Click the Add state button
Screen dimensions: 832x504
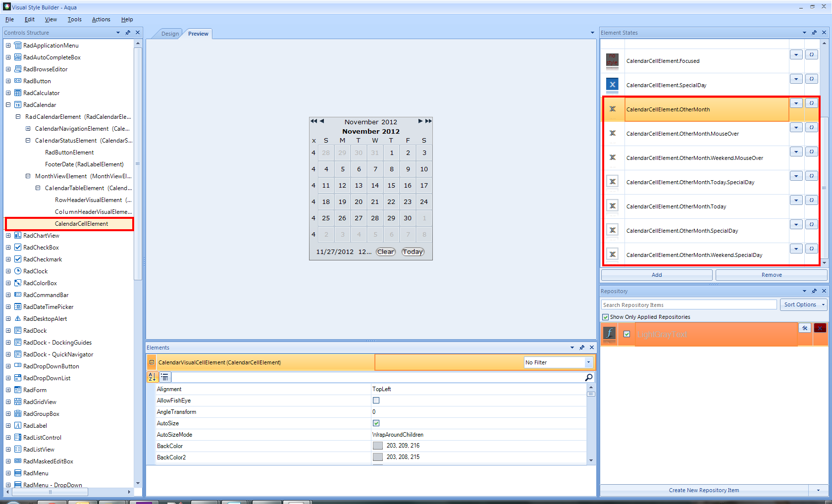(x=657, y=275)
